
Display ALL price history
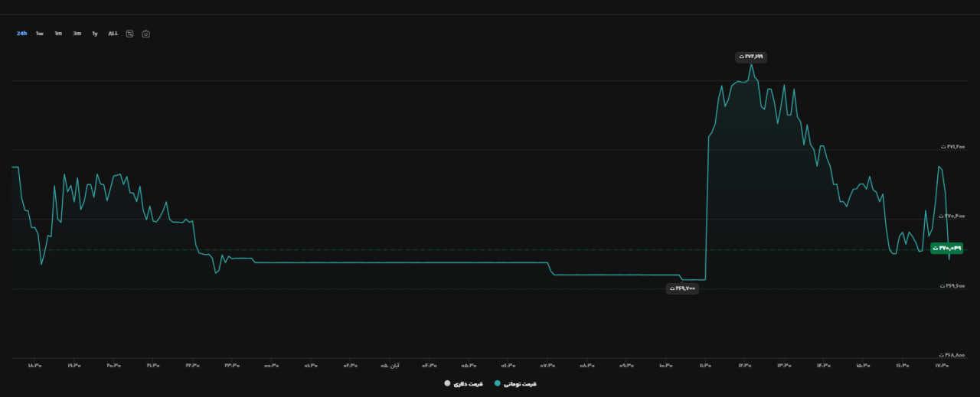point(113,34)
